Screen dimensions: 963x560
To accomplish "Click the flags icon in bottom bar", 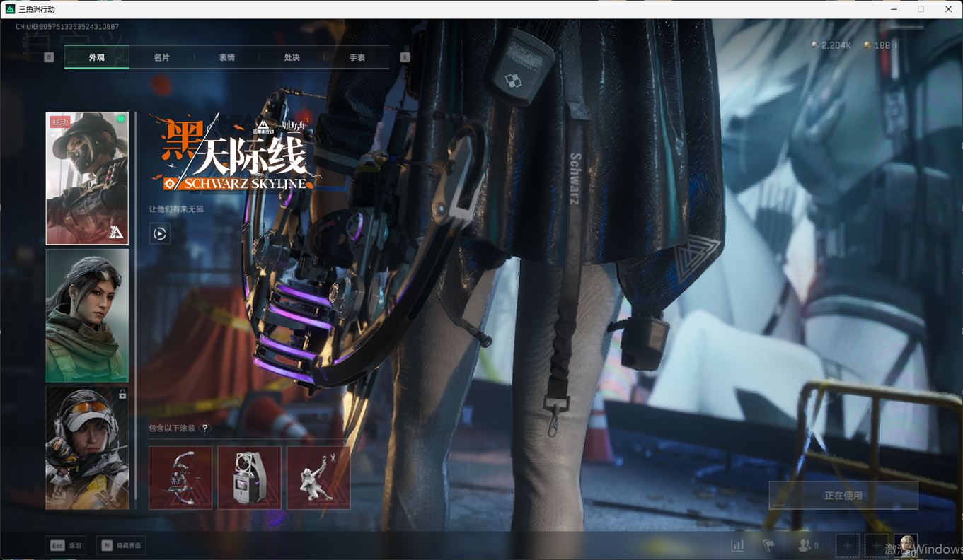I will pos(769,545).
